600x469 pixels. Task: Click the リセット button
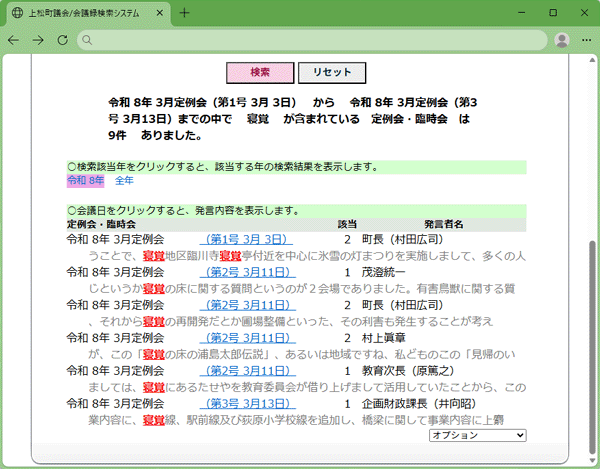click(x=332, y=72)
